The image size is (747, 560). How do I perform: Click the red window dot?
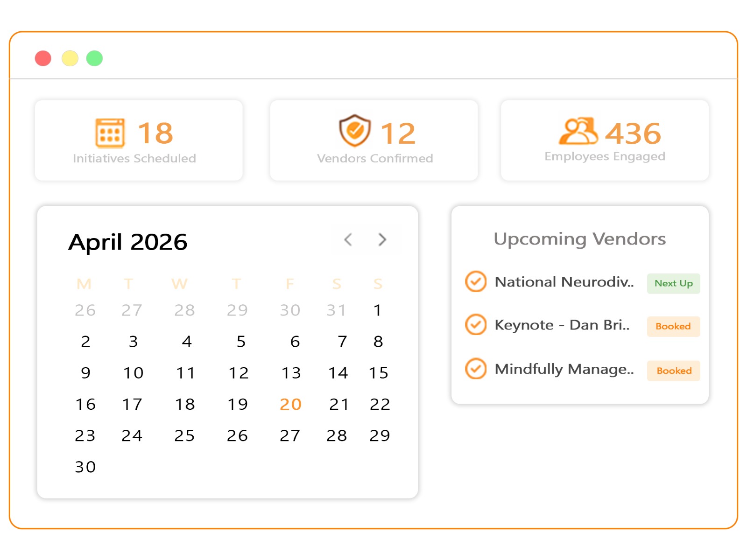(x=43, y=58)
